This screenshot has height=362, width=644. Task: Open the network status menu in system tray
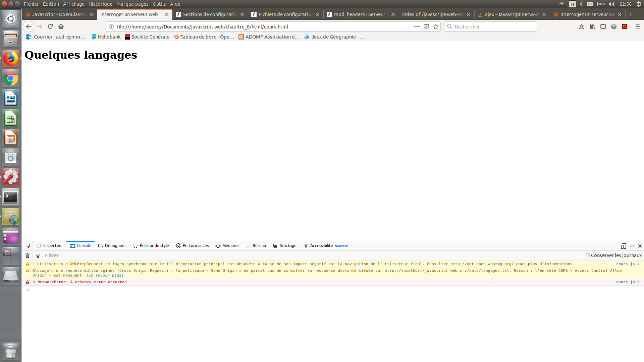[562, 4]
